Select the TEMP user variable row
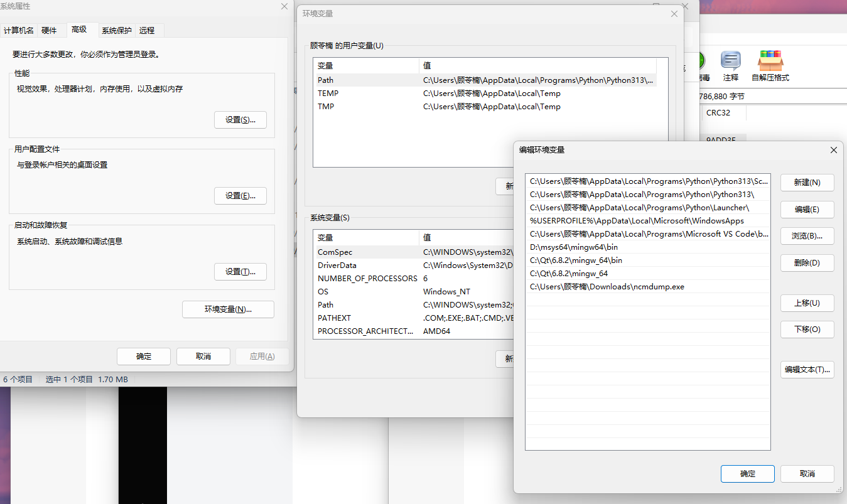 (x=328, y=94)
